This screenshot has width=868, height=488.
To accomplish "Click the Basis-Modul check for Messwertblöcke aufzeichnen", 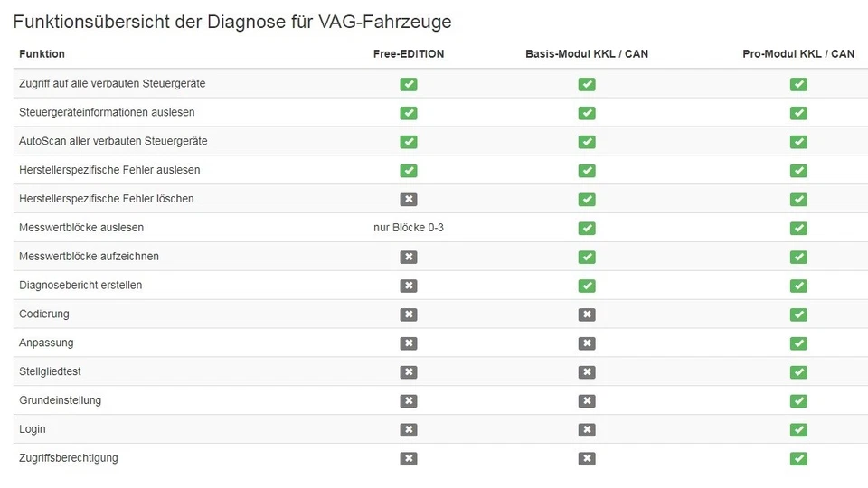I will (587, 257).
